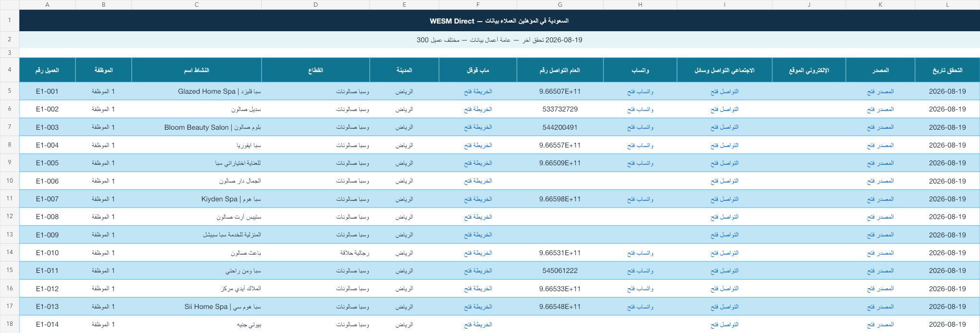Select phone number cell 544200491

560,127
